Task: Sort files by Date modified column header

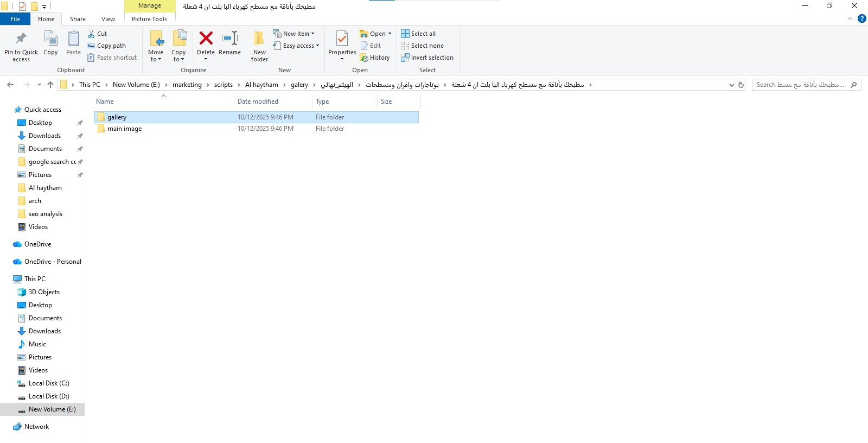Action: tap(258, 102)
